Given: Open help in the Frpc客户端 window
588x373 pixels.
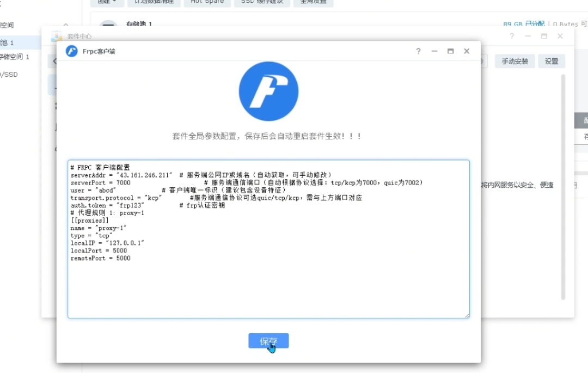Looking at the screenshot, I should coord(419,51).
